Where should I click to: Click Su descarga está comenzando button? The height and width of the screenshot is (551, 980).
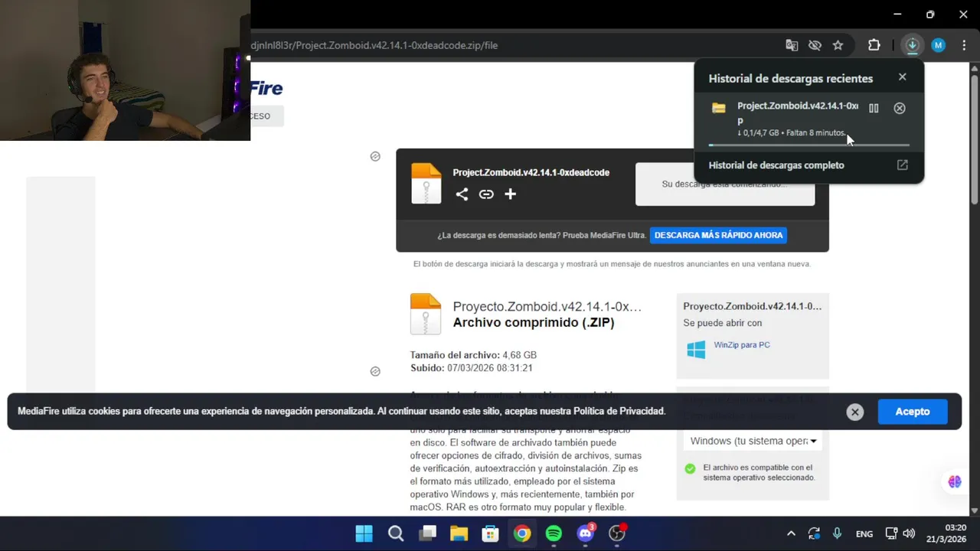(725, 184)
